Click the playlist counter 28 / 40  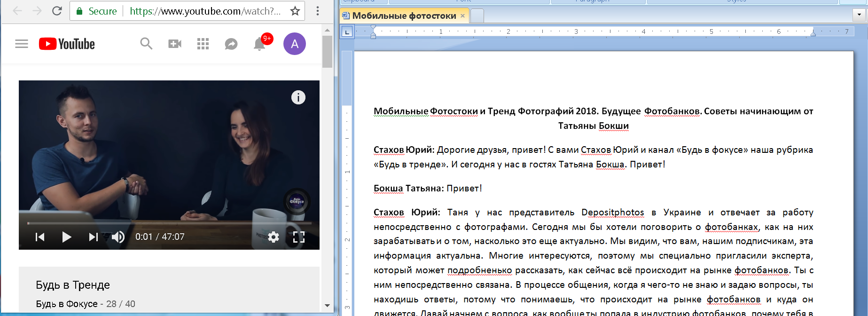pos(121,304)
